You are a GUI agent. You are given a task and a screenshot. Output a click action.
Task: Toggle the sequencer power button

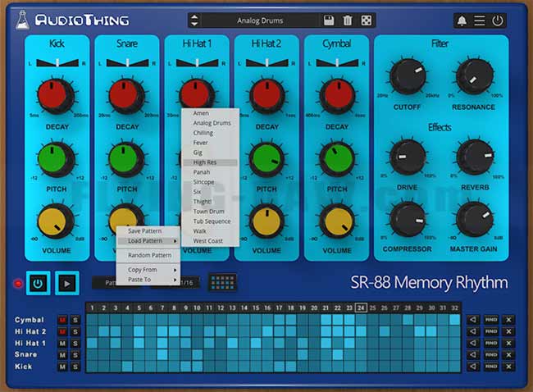pos(38,283)
